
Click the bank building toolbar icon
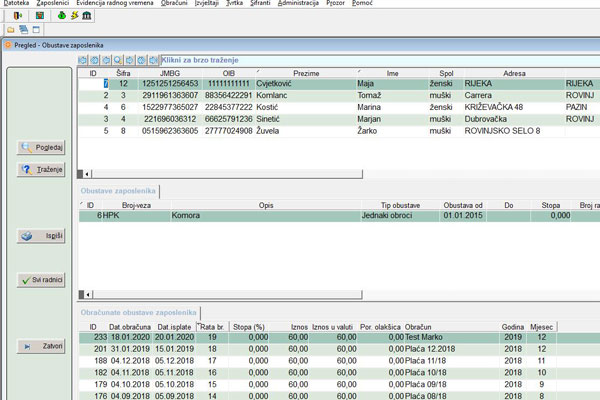pos(87,17)
